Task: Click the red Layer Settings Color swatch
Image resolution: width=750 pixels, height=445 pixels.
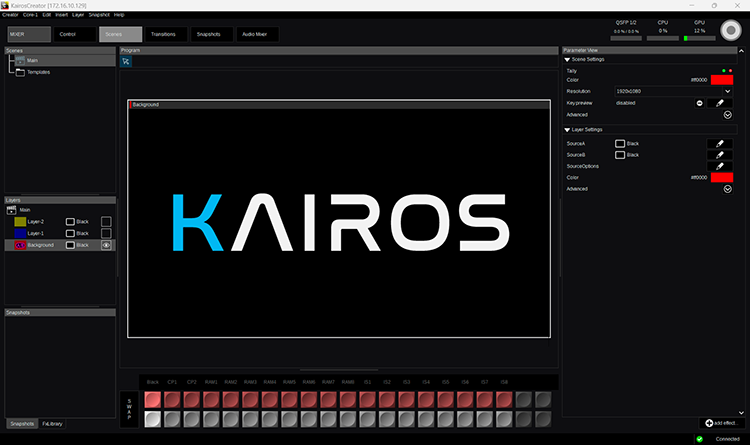Action: [x=722, y=178]
